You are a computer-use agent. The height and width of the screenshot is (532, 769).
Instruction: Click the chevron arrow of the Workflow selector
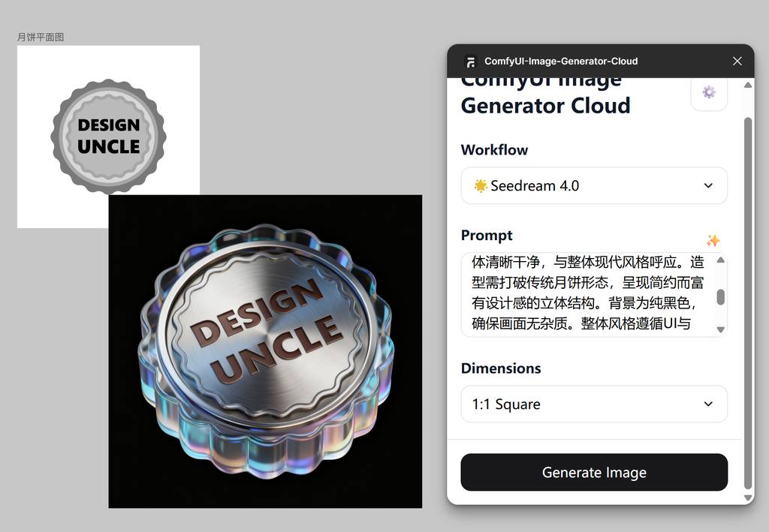(x=708, y=185)
